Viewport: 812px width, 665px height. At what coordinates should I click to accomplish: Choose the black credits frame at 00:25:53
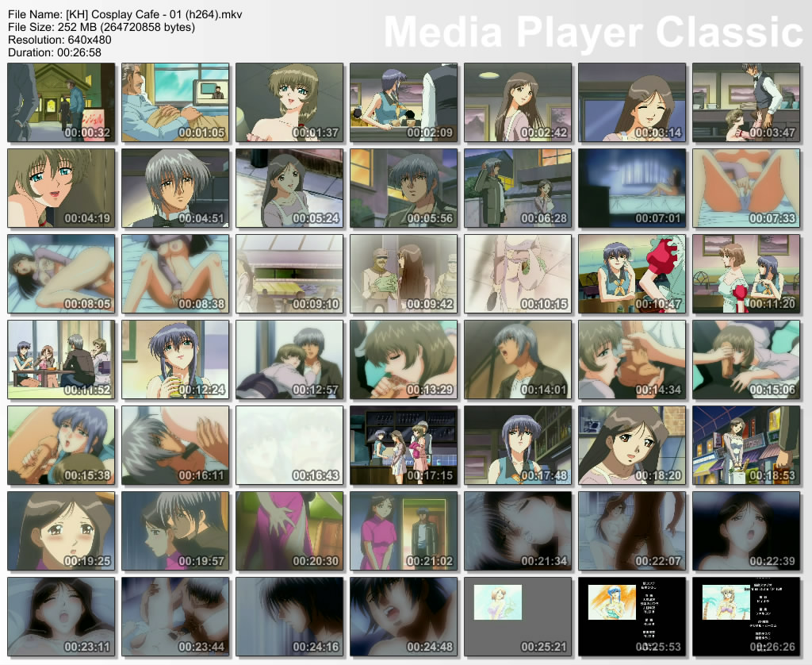coord(632,617)
